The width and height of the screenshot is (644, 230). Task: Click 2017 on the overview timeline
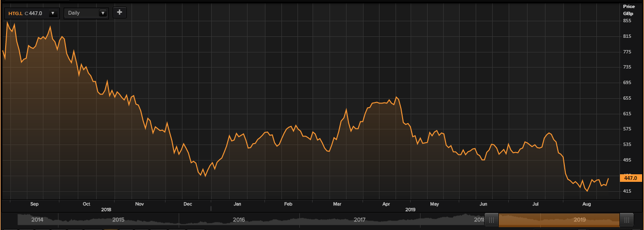[x=359, y=220]
